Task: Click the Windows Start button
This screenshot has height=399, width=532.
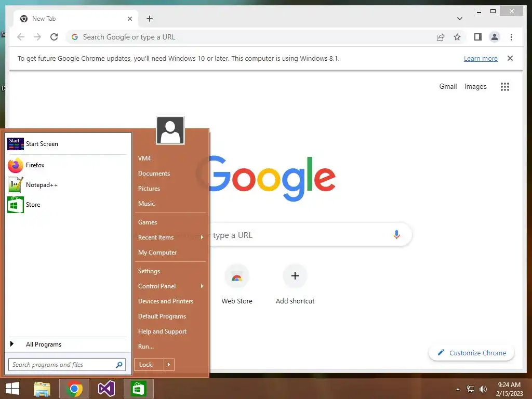Action: coord(12,389)
